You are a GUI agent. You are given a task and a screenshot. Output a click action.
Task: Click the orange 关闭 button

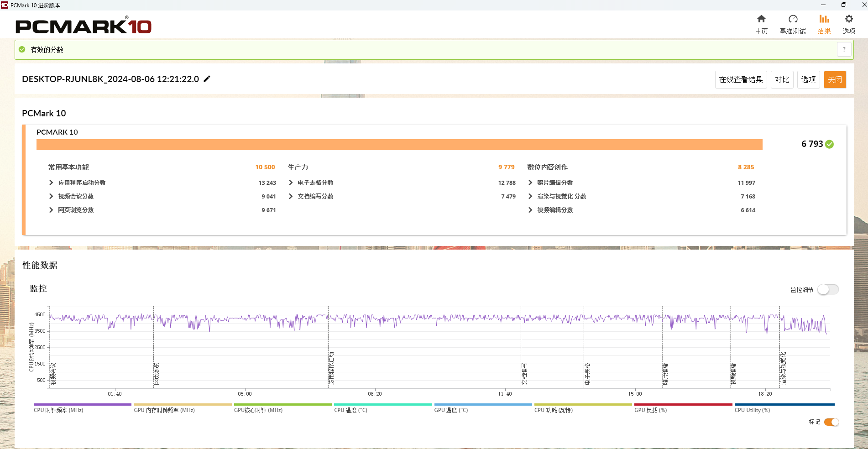pyautogui.click(x=835, y=79)
